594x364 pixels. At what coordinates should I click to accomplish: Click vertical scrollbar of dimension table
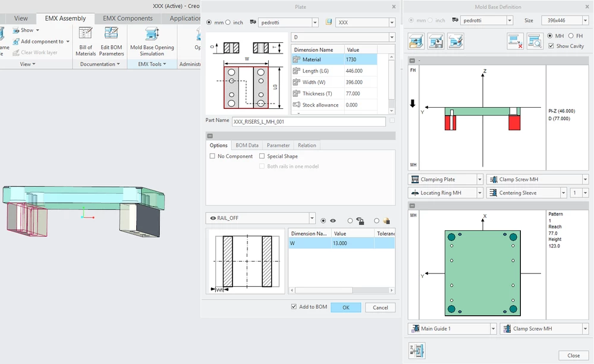pos(392,80)
